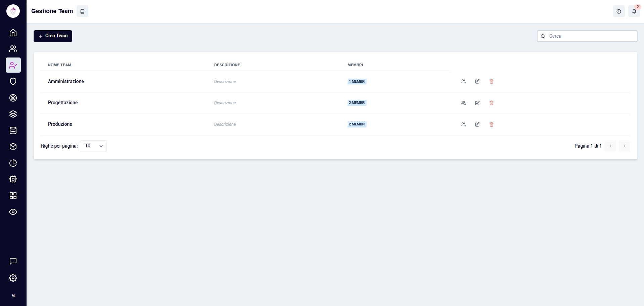Viewport: 644px width, 306px height.
Task: Manage members of Produzione team
Action: click(x=463, y=124)
